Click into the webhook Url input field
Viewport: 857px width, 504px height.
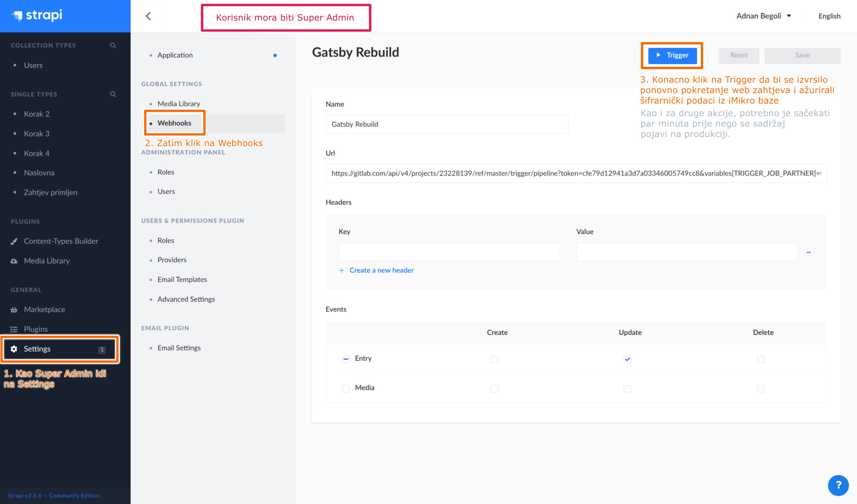(x=576, y=173)
